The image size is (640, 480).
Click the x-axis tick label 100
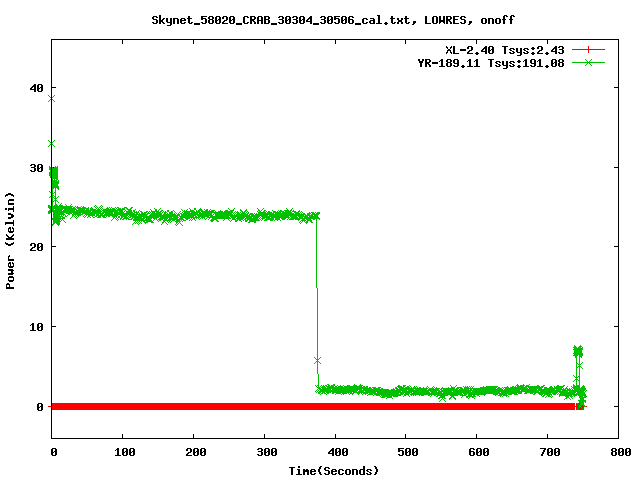pyautogui.click(x=124, y=452)
